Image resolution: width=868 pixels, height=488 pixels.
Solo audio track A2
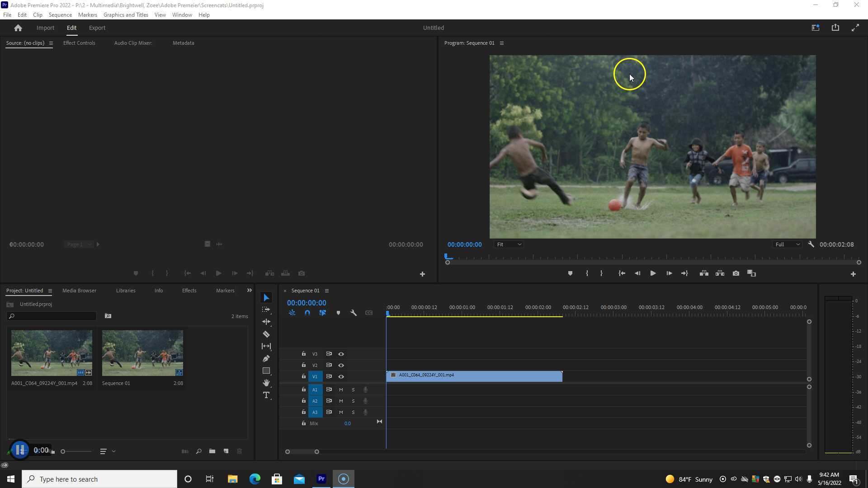pyautogui.click(x=353, y=401)
